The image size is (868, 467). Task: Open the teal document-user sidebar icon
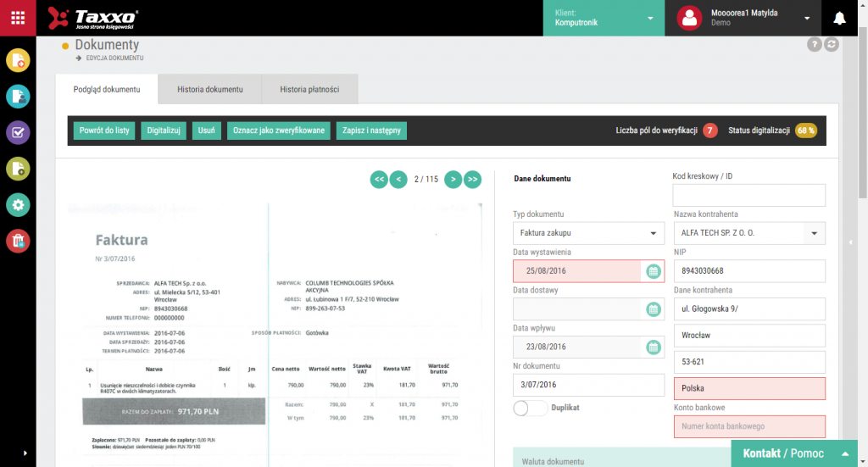pyautogui.click(x=18, y=97)
